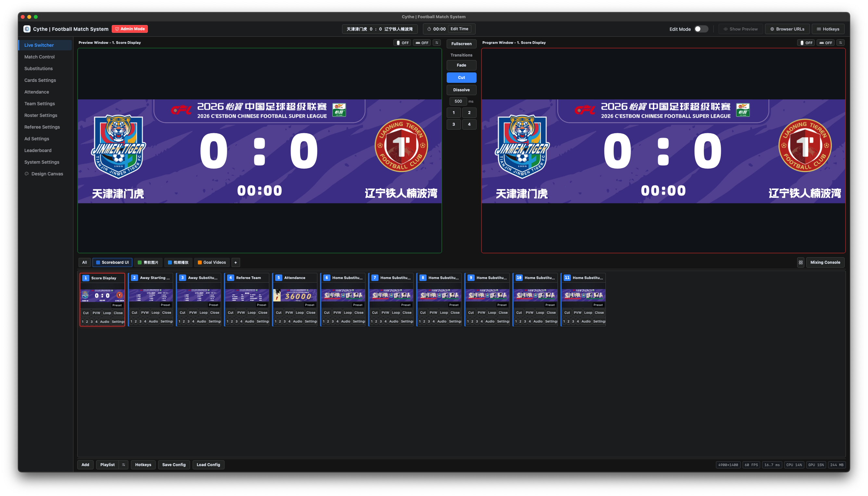The width and height of the screenshot is (868, 496).
Task: Click the Fullscreen button
Action: (x=461, y=44)
